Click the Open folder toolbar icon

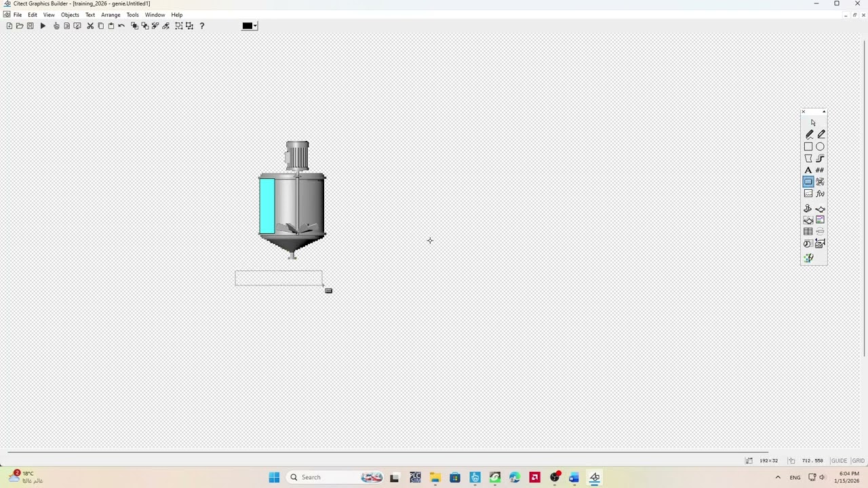click(x=20, y=26)
